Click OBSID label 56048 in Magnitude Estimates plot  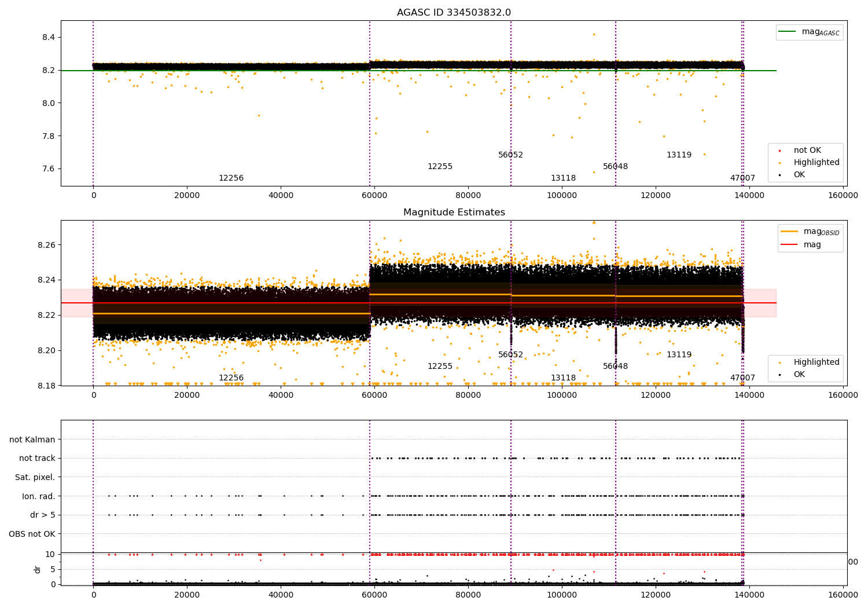click(x=615, y=367)
